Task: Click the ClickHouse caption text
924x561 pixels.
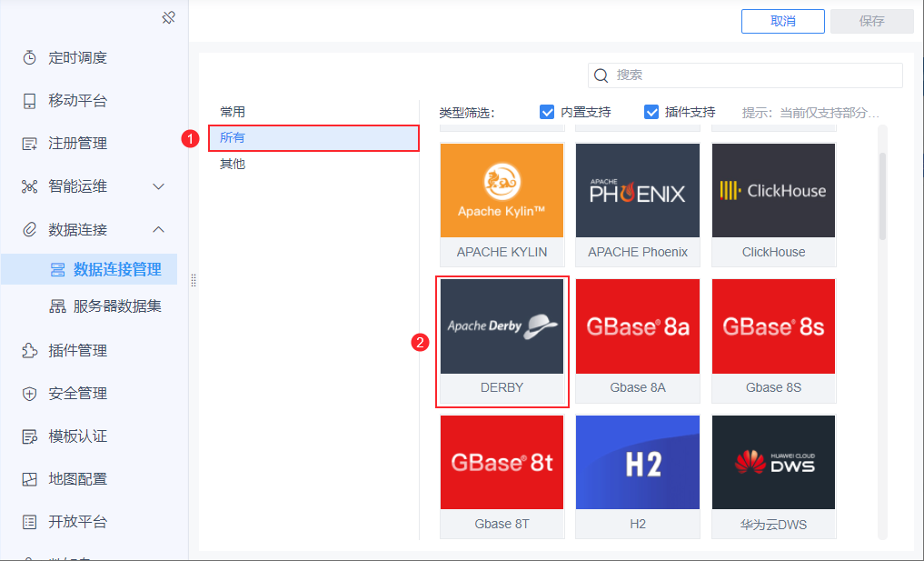Action: tap(774, 252)
